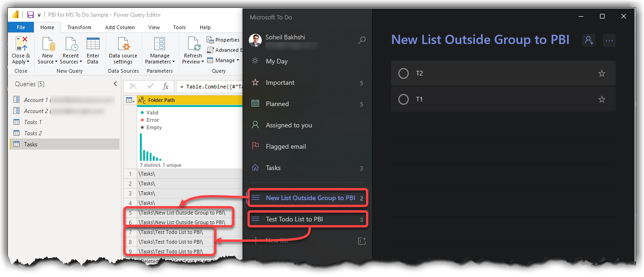Click cancel X in formula bar
The height and width of the screenshot is (277, 644).
click(133, 86)
